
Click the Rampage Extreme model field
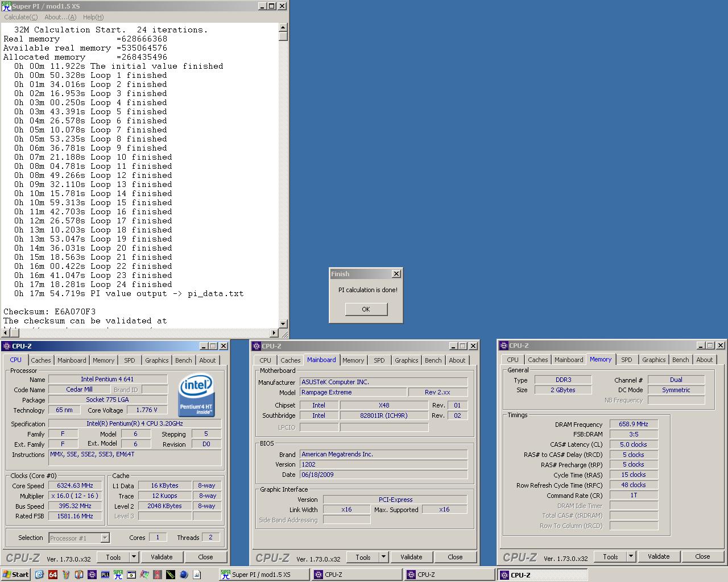coord(353,392)
